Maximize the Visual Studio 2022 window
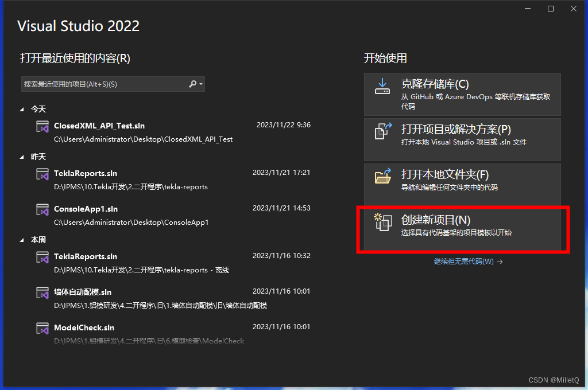 551,9
